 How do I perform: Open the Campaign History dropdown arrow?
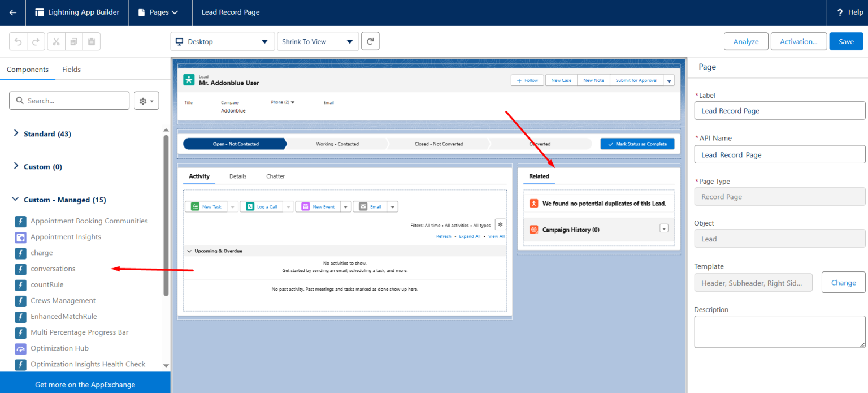(x=664, y=229)
